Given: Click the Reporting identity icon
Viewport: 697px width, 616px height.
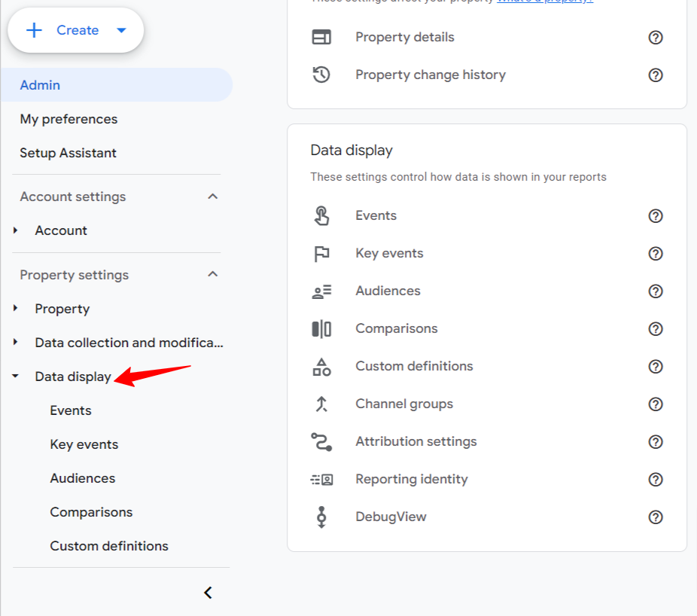Looking at the screenshot, I should coord(321,480).
